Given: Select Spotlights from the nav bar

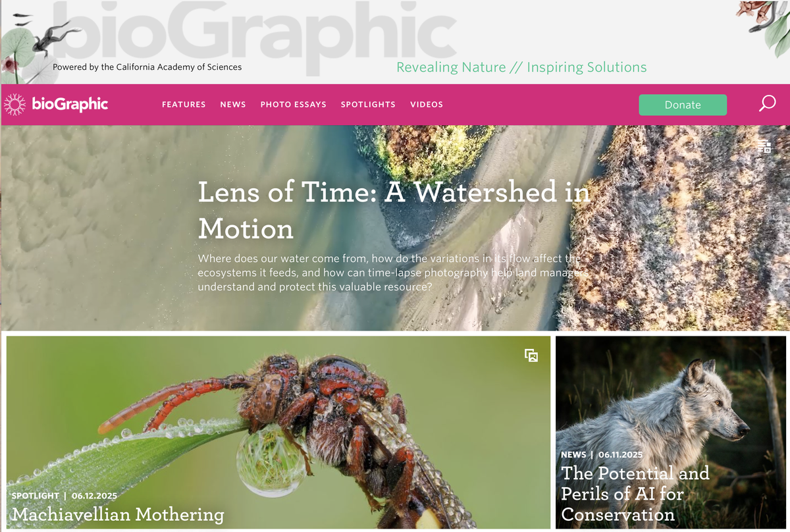Looking at the screenshot, I should click(x=368, y=105).
